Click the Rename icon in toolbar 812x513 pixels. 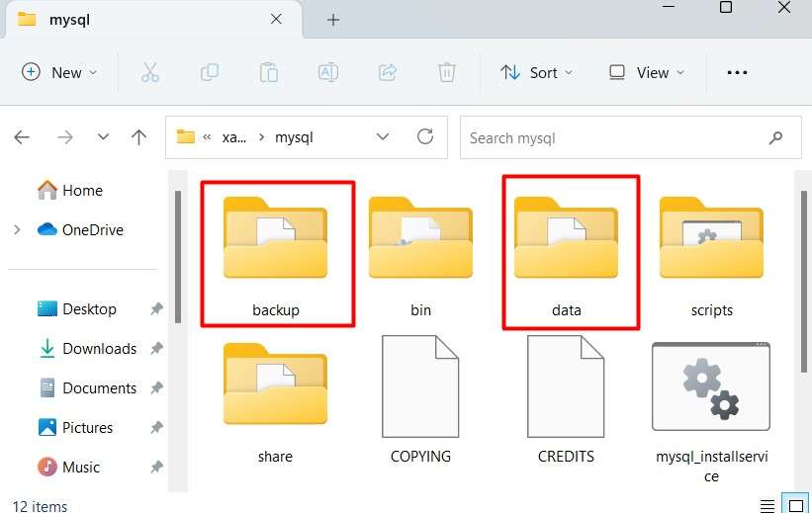(328, 72)
